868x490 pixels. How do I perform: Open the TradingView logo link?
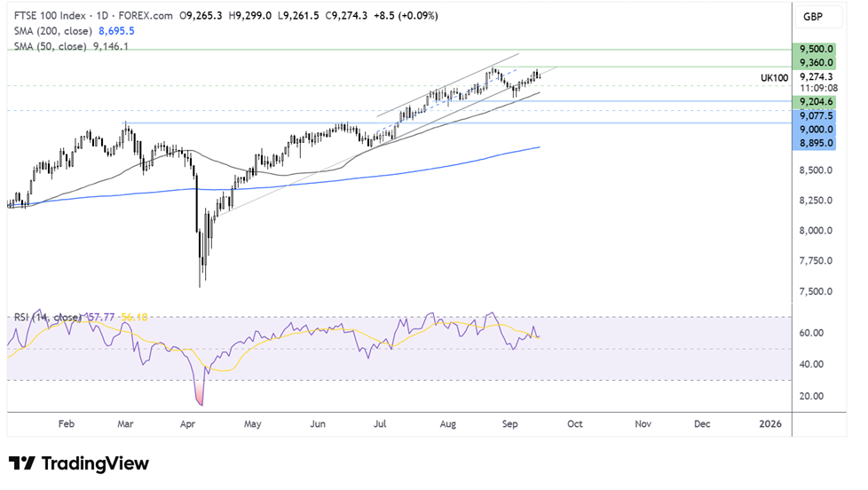tap(79, 463)
